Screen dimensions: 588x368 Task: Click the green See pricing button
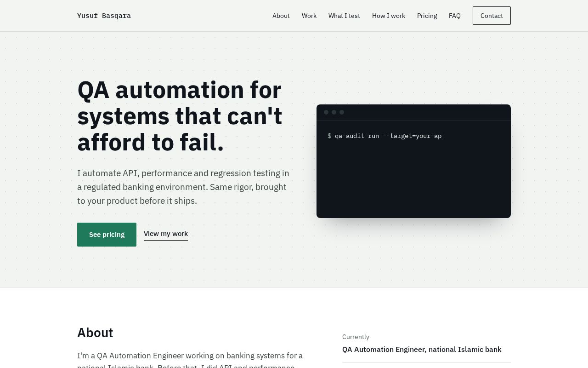click(x=107, y=235)
